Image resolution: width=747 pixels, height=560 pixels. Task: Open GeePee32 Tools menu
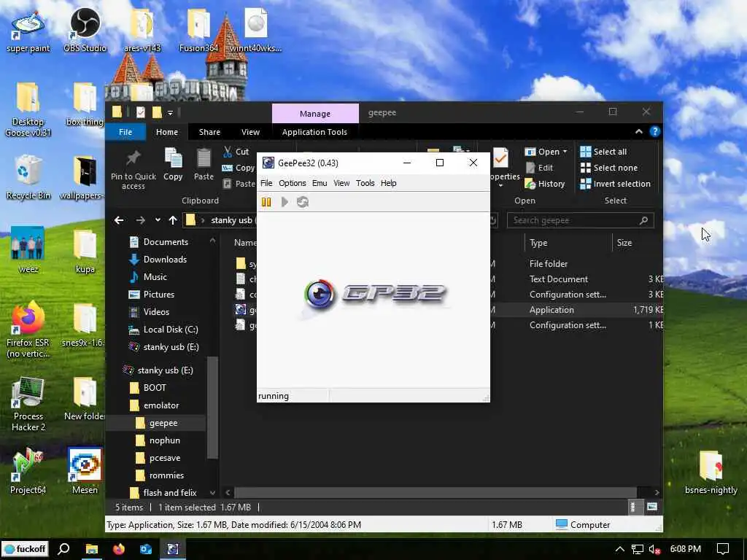tap(365, 183)
